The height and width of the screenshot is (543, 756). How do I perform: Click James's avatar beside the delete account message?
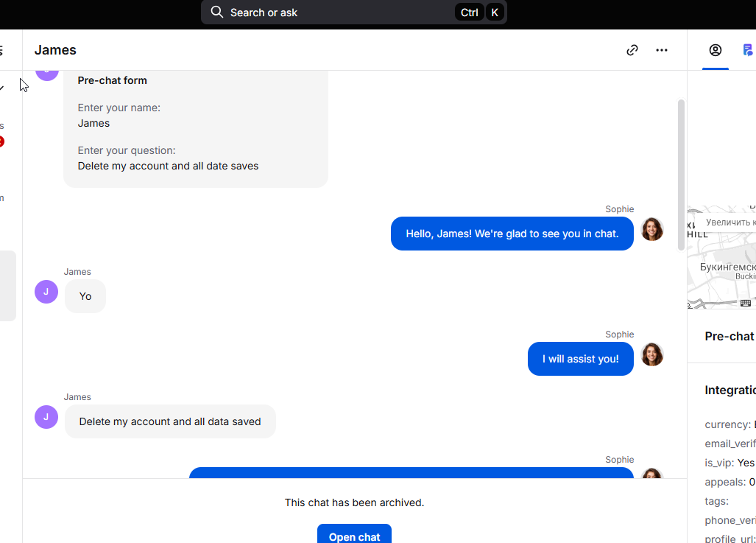(x=46, y=417)
